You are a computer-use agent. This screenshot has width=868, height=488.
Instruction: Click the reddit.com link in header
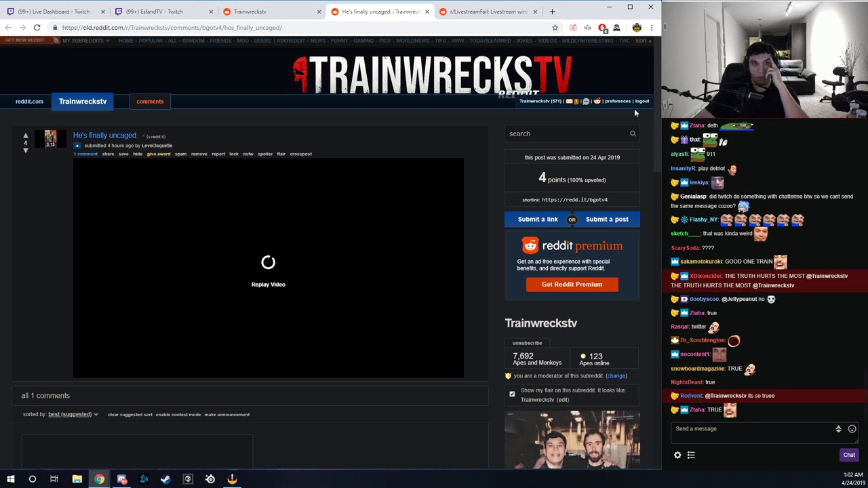coord(29,102)
